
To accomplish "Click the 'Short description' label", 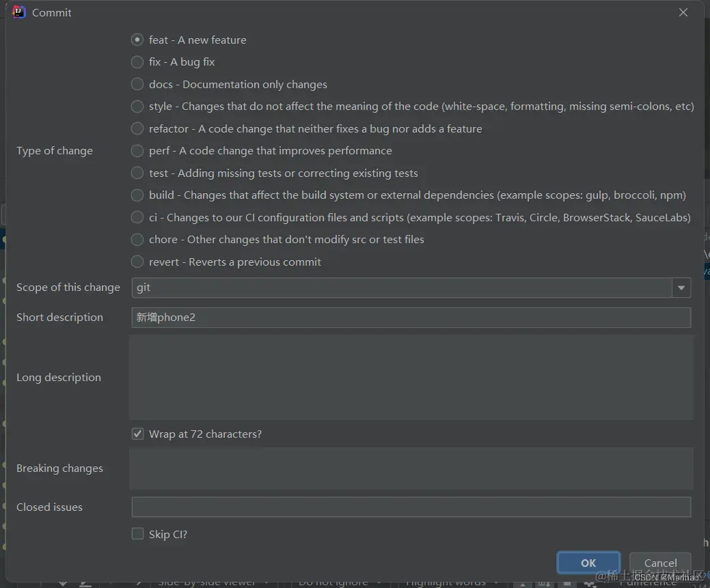I will [x=59, y=318].
